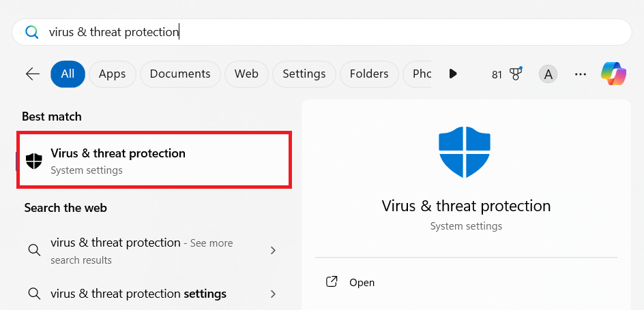Switch to the Apps filter tab

(x=113, y=74)
